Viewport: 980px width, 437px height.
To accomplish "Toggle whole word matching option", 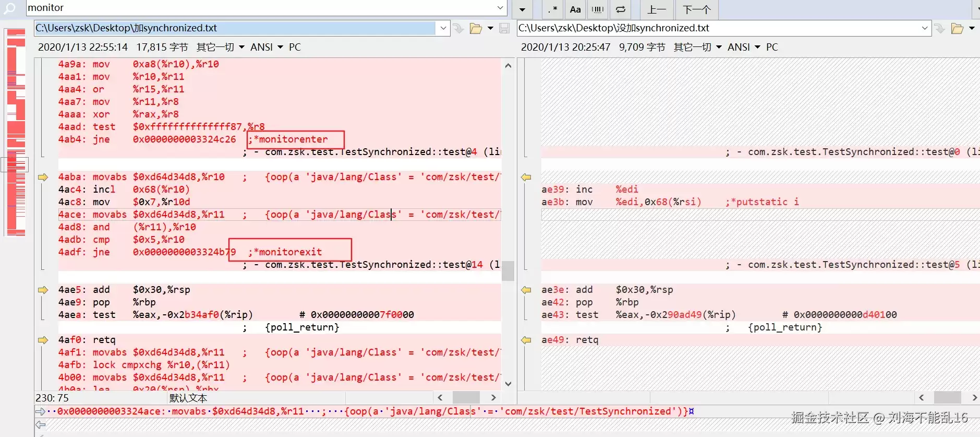I will pos(598,9).
